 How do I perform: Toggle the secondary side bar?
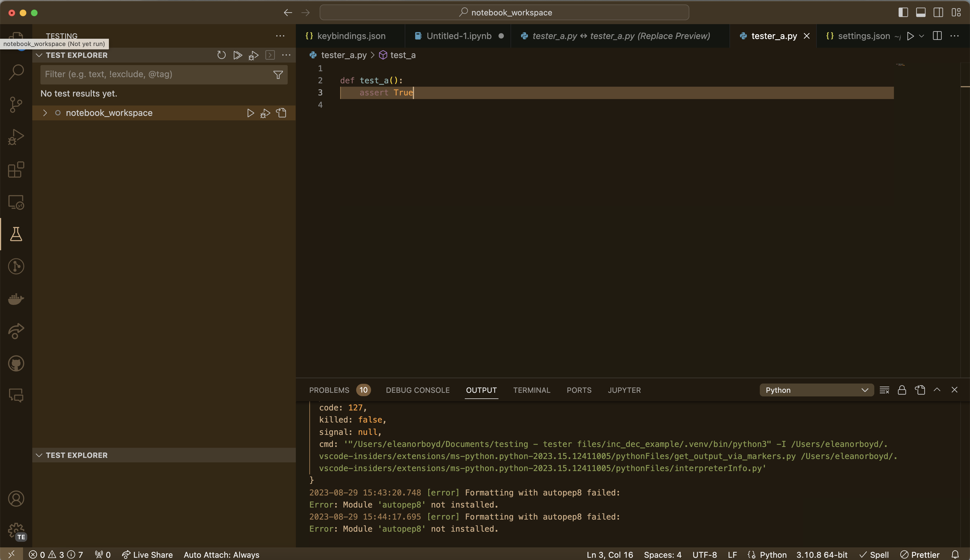tap(939, 12)
